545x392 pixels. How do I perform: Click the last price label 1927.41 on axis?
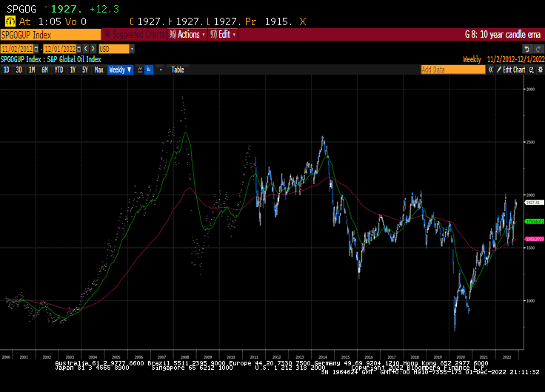(x=534, y=203)
